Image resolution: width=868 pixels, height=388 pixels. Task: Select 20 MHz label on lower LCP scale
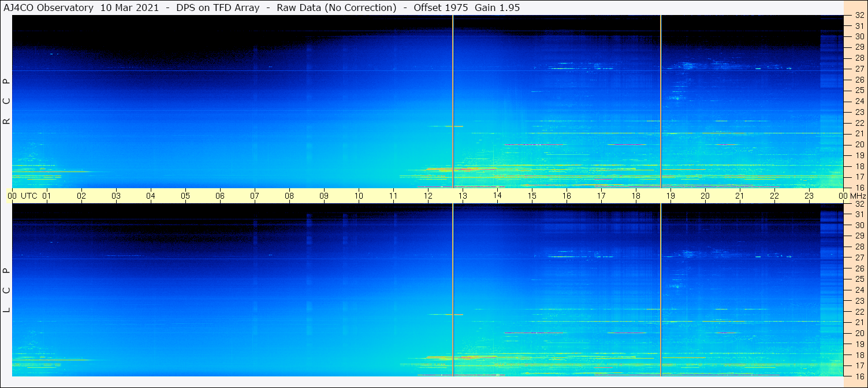click(859, 333)
